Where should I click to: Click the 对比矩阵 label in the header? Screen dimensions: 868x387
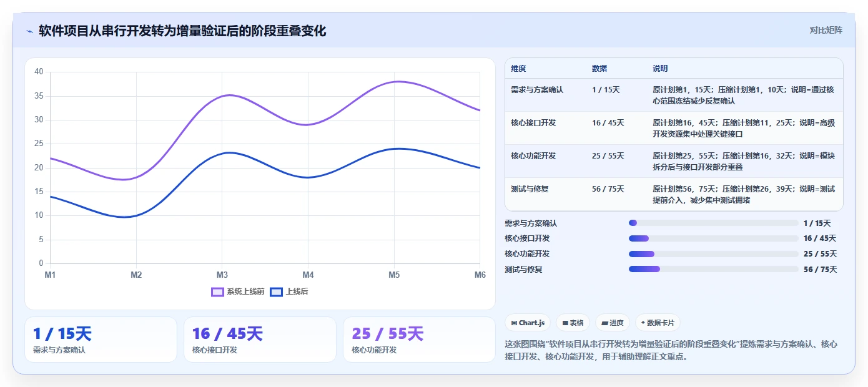(826, 30)
